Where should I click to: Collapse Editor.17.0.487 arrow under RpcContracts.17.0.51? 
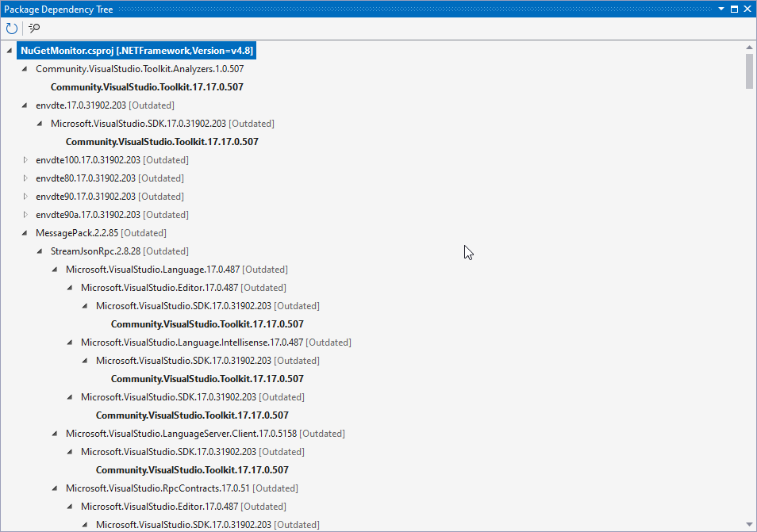coord(70,507)
